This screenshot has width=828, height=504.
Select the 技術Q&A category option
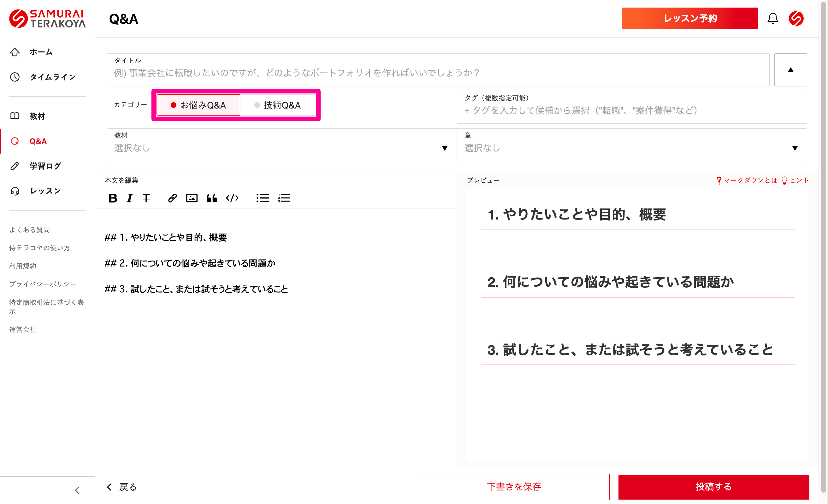tap(278, 105)
